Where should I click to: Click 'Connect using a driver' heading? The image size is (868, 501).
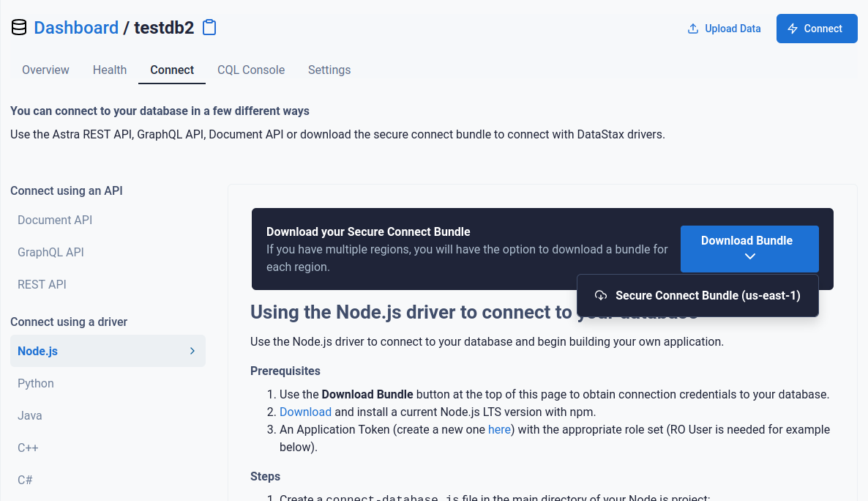coord(69,322)
